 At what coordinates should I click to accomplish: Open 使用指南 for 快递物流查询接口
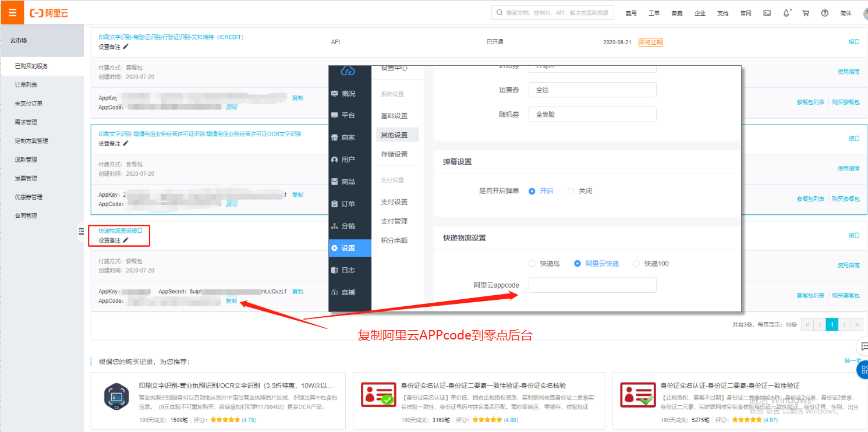click(848, 265)
